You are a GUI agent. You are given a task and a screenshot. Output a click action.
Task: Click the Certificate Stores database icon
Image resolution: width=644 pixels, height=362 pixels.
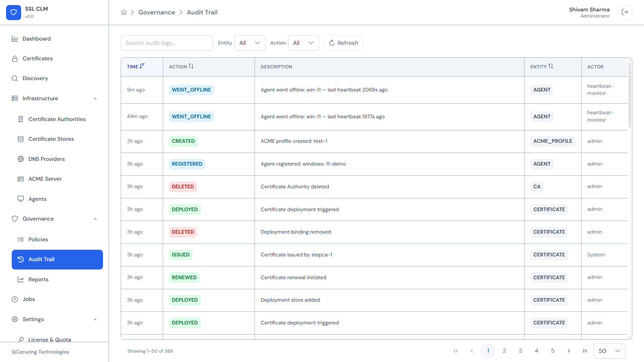tap(21, 139)
